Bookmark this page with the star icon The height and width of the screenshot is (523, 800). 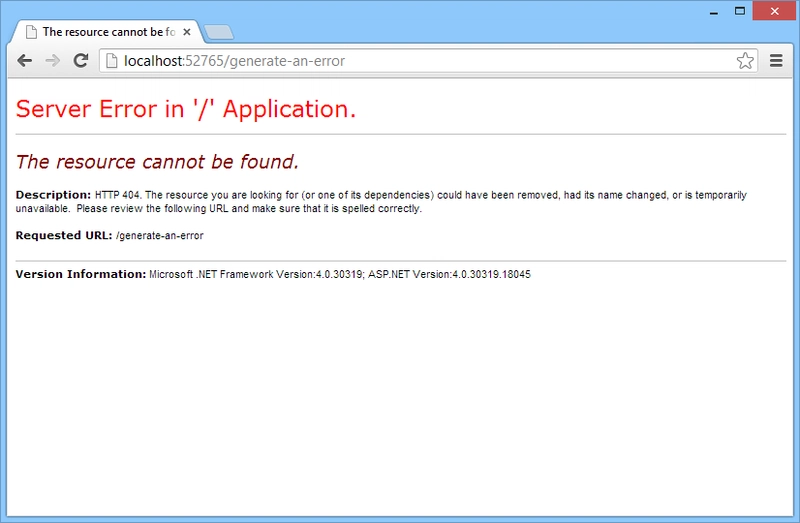pyautogui.click(x=745, y=61)
